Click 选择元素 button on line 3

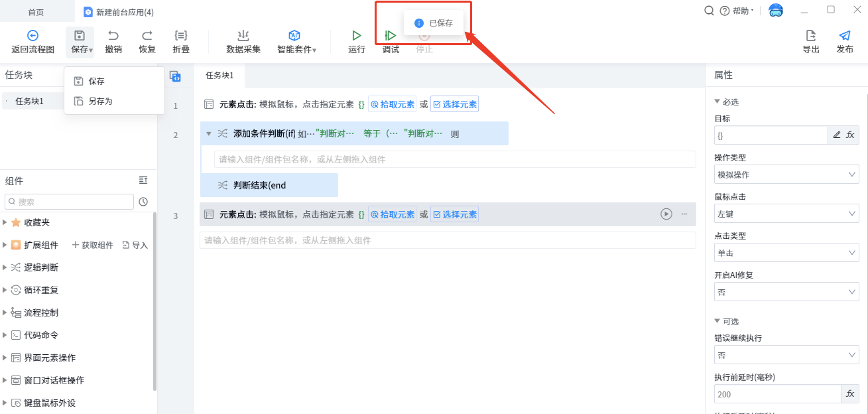(x=455, y=214)
